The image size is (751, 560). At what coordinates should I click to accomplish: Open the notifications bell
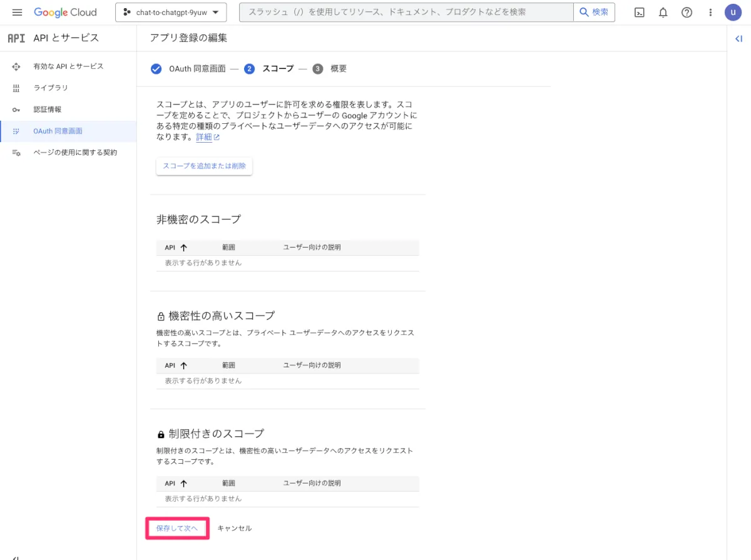click(x=663, y=13)
